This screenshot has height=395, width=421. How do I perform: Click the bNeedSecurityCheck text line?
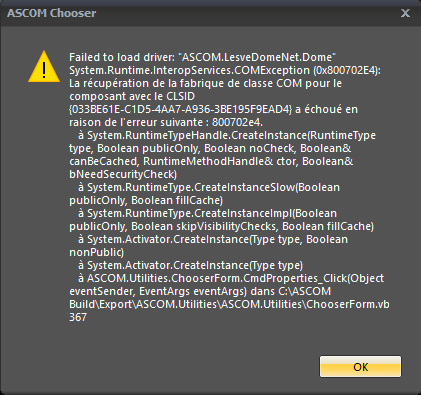coord(123,174)
